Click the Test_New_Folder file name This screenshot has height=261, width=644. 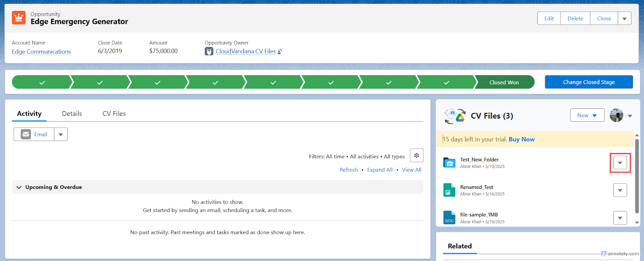tap(479, 160)
